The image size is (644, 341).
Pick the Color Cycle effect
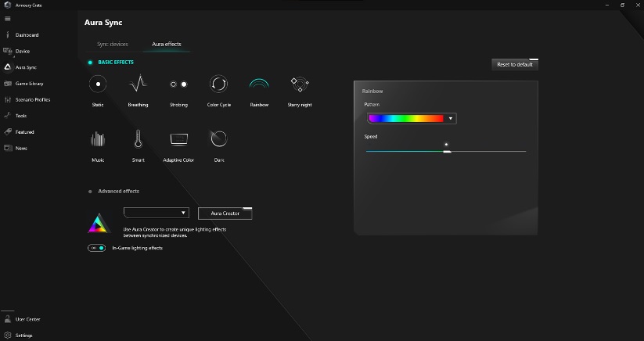point(218,84)
